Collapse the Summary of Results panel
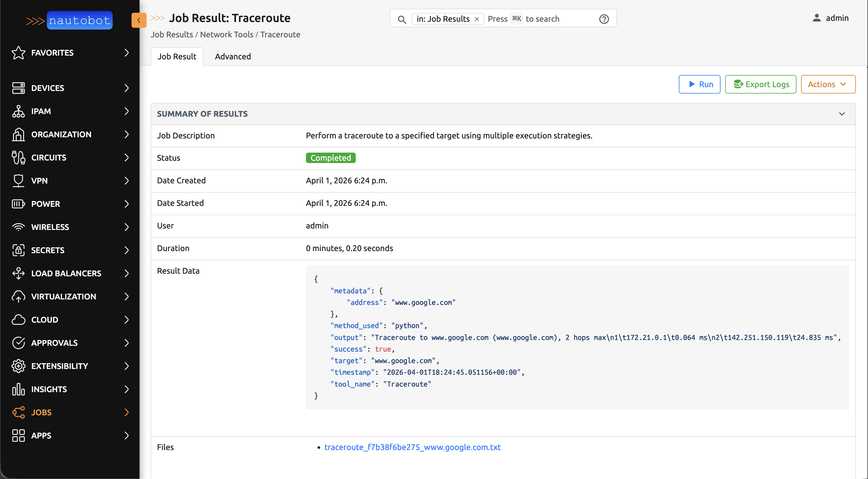The width and height of the screenshot is (868, 479). click(x=842, y=114)
